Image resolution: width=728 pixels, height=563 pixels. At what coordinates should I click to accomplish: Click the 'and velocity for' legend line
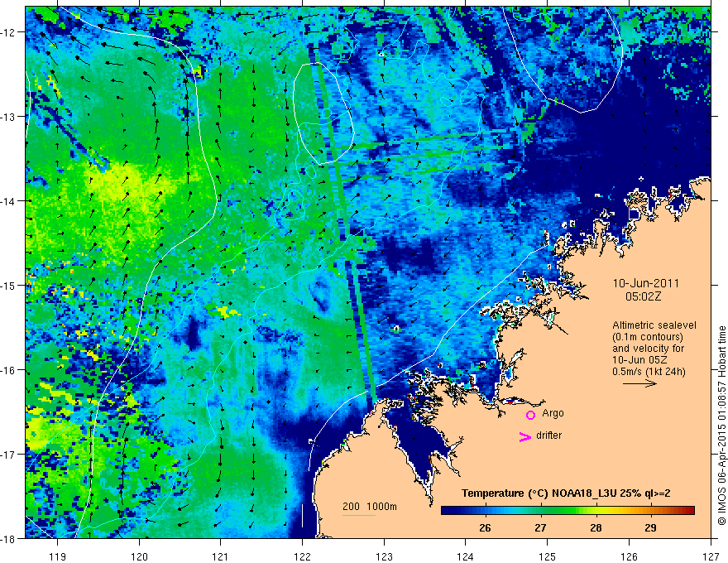(648, 349)
